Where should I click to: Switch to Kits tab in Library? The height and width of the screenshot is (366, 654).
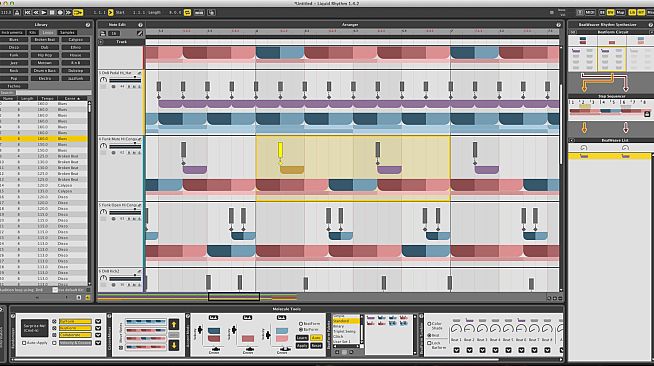point(33,33)
